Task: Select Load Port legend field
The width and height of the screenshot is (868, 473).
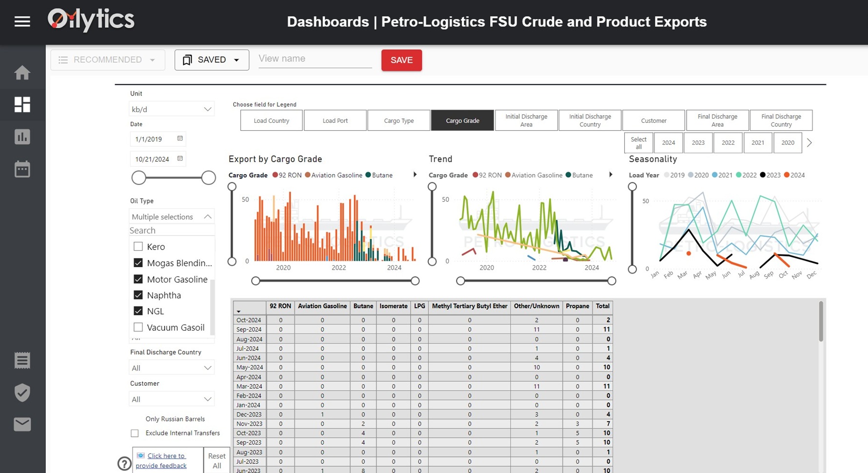Action: (x=335, y=120)
